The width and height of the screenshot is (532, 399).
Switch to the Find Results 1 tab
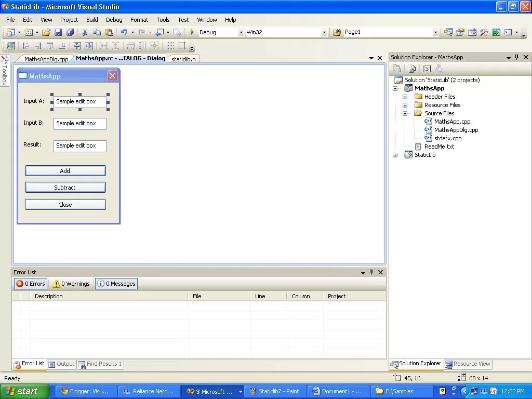100,364
